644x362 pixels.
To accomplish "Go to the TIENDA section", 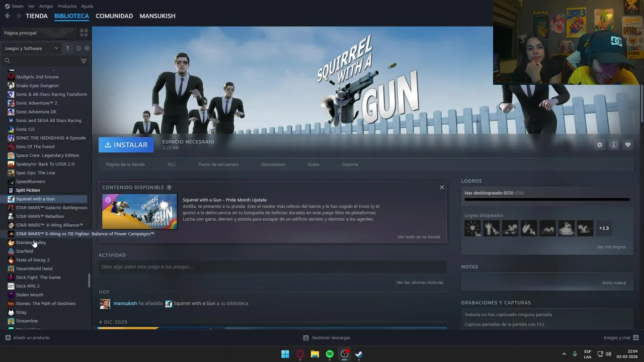I will (37, 16).
